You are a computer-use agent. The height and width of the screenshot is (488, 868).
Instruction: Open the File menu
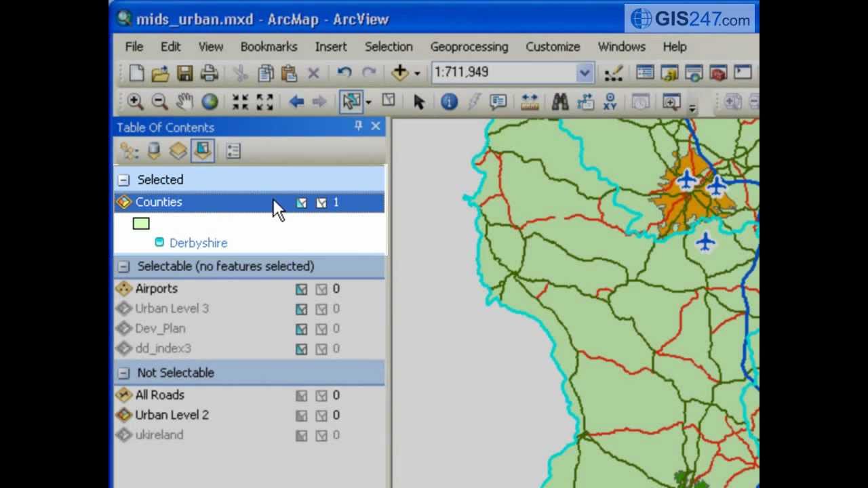134,47
